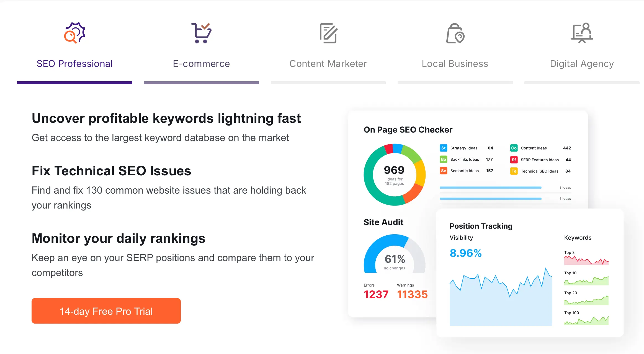Image resolution: width=644 pixels, height=354 pixels.
Task: Start the 14-day Free Pro Trial
Action: point(106,311)
